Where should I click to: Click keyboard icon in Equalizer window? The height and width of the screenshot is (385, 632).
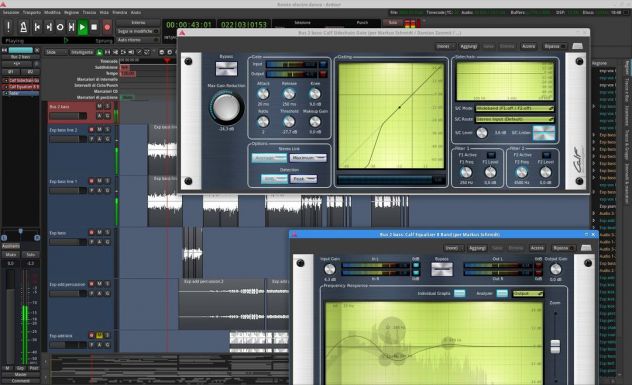point(586,248)
